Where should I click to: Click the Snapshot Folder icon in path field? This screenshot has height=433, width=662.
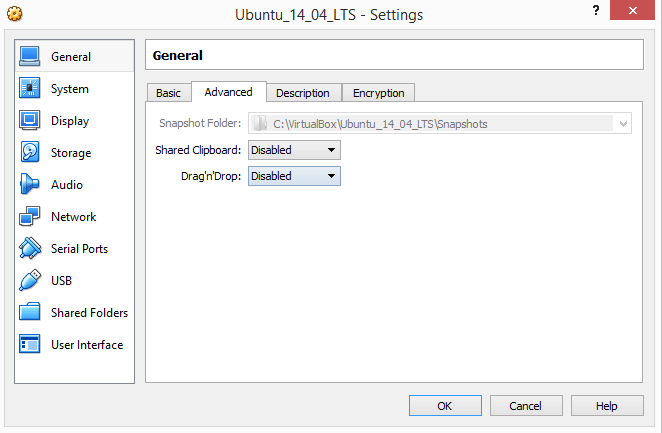pos(260,123)
